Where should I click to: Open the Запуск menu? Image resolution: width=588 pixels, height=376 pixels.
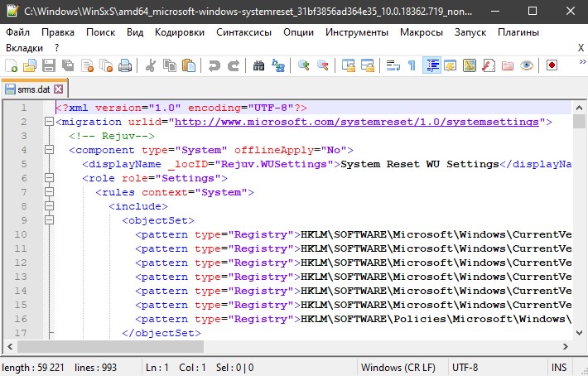click(x=470, y=32)
